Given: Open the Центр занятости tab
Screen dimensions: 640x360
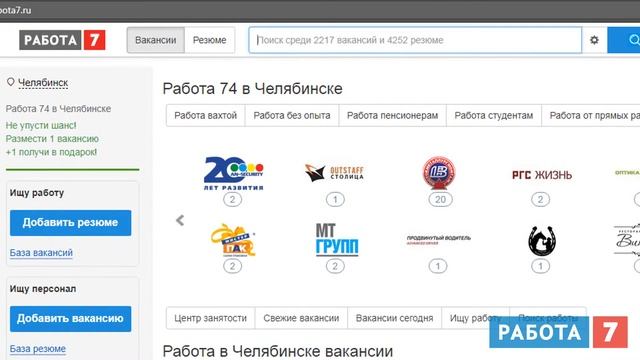Looking at the screenshot, I should [210, 318].
